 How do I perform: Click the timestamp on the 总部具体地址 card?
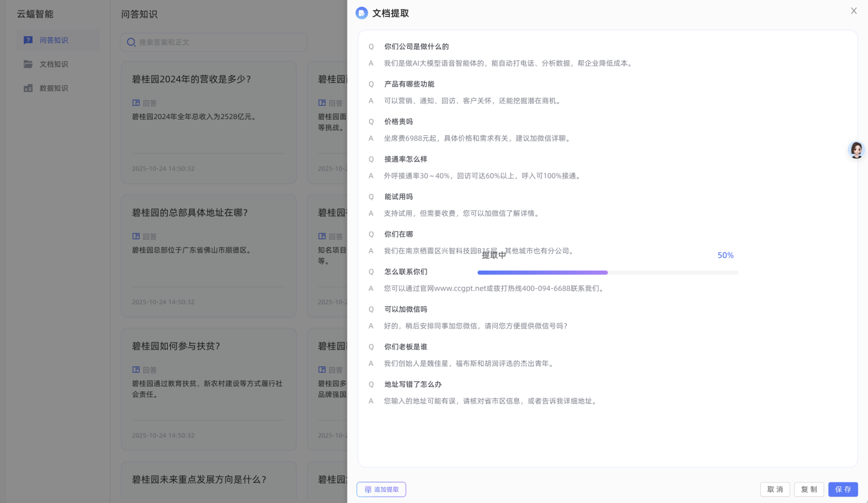point(163,302)
